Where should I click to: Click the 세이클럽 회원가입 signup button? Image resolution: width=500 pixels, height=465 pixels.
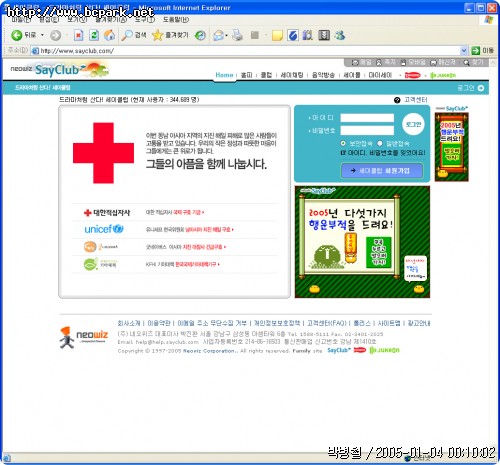[x=382, y=171]
